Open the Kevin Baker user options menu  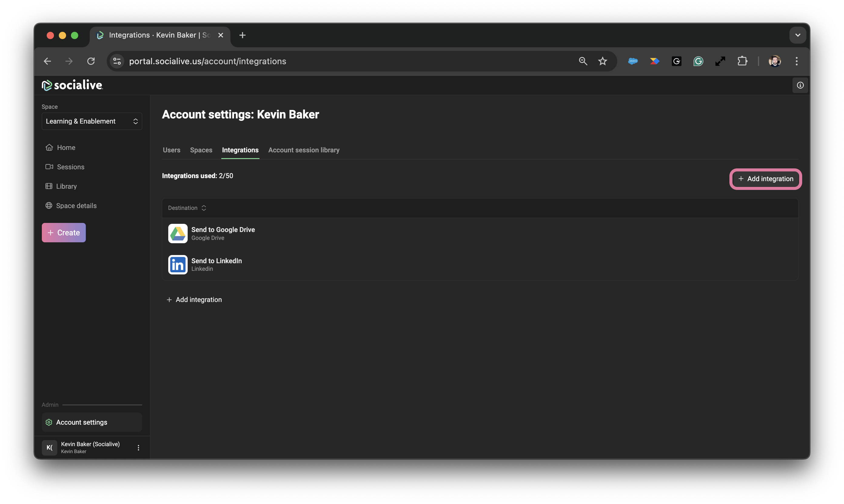pos(138,447)
